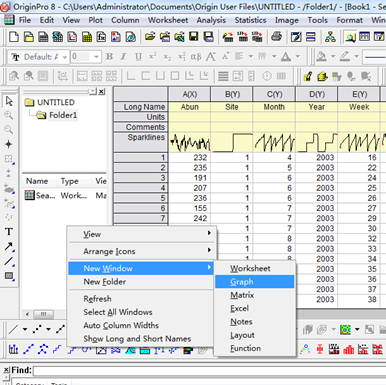Image resolution: width=386 pixels, height=385 pixels.
Task: Click the Print icon in toolbar
Action: tap(276, 37)
